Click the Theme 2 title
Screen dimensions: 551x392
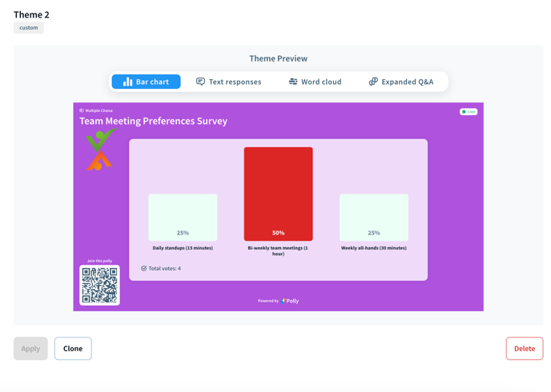[x=31, y=14]
